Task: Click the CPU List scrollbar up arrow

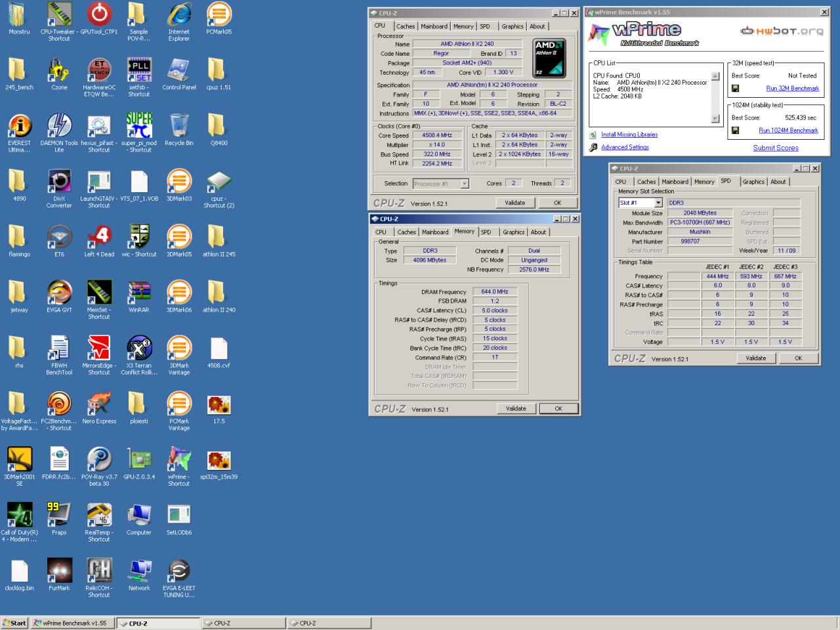Action: point(715,76)
